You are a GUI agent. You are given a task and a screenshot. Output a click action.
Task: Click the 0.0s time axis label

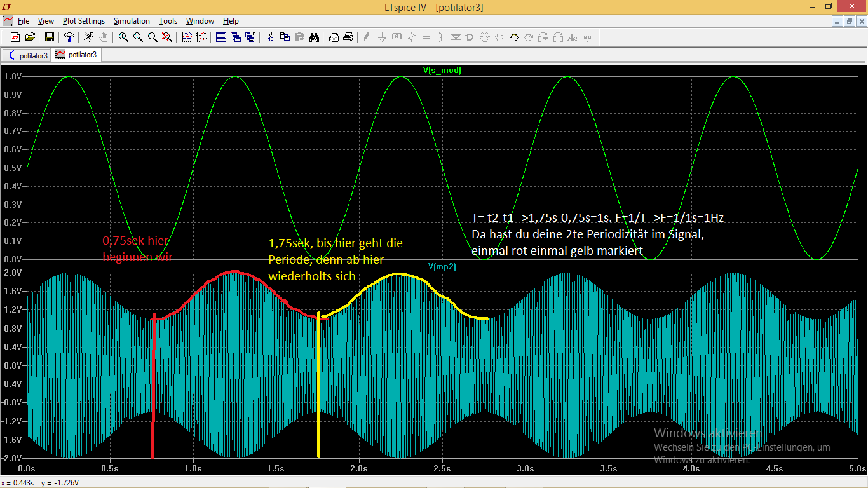pyautogui.click(x=27, y=469)
